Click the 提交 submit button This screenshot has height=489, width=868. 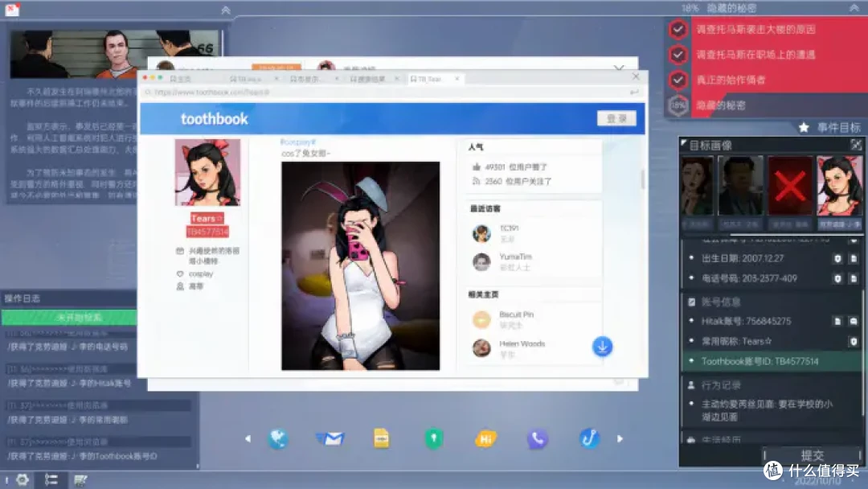[x=812, y=455]
